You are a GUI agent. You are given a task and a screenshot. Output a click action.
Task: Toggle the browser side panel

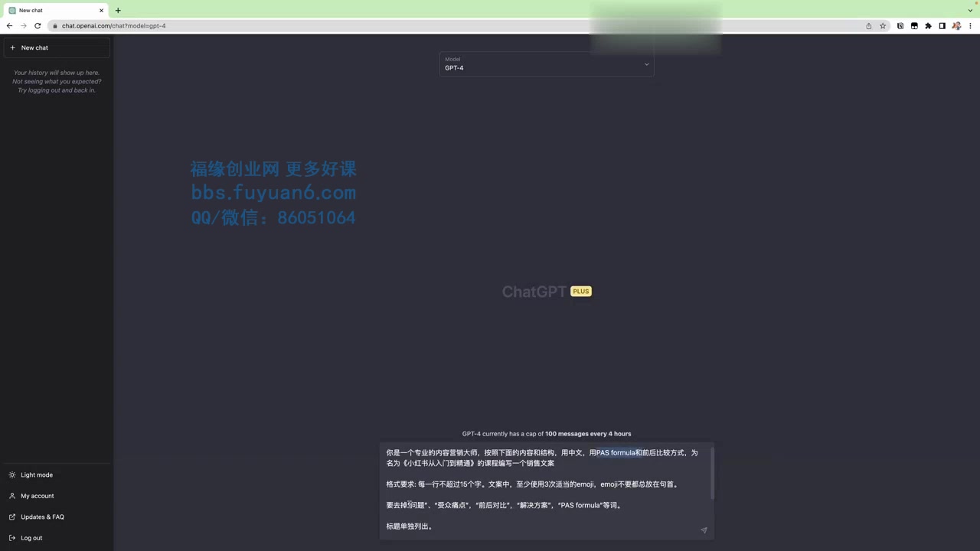(942, 26)
